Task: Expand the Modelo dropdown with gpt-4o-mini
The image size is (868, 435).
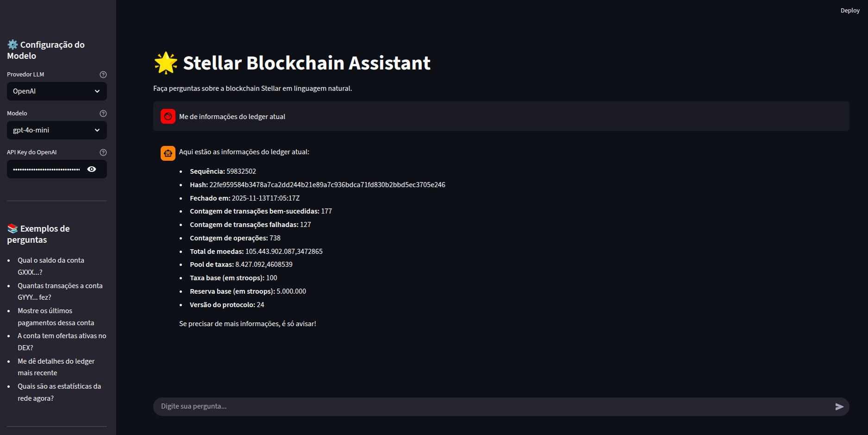Action: [x=56, y=130]
